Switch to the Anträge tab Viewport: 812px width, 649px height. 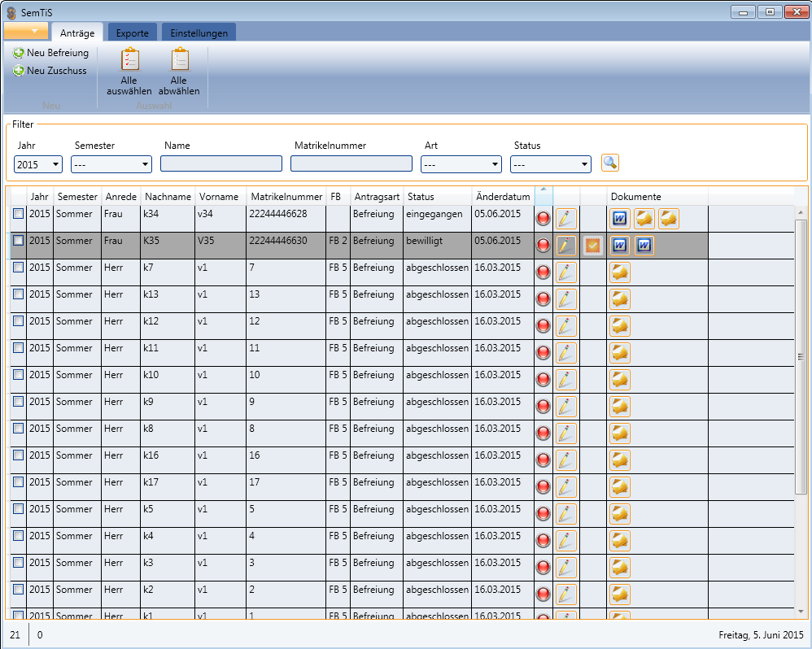(x=77, y=32)
